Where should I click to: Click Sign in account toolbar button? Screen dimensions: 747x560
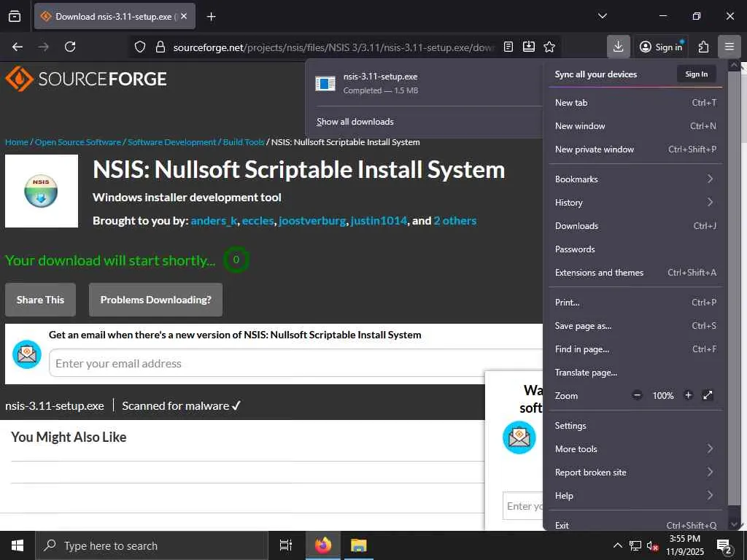click(x=661, y=47)
